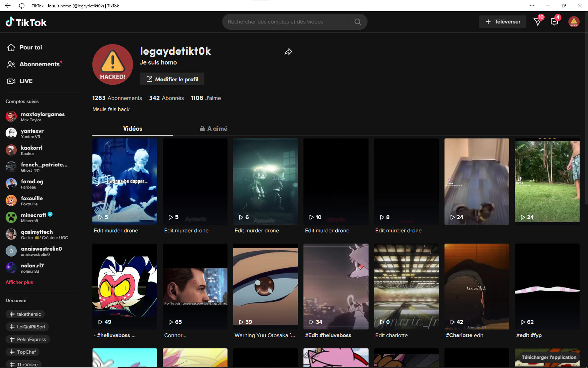Click the 1108 J'aime count

206,98
